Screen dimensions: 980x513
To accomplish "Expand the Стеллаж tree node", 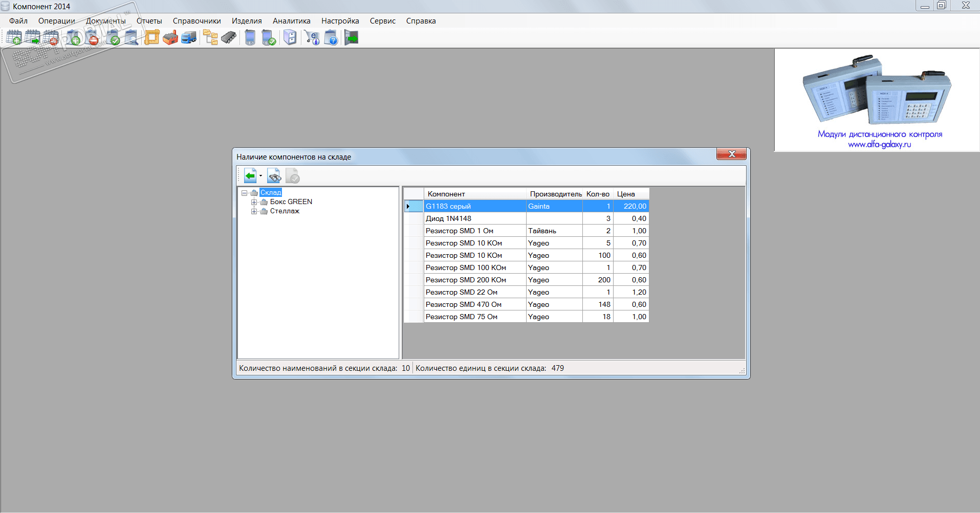I will click(x=254, y=211).
